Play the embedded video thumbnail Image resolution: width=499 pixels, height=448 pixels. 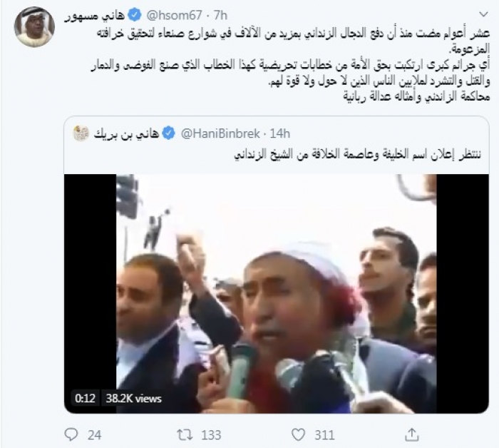tap(277, 294)
